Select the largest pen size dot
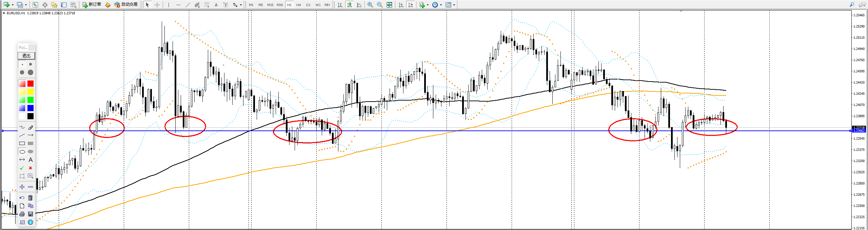 pyautogui.click(x=31, y=72)
